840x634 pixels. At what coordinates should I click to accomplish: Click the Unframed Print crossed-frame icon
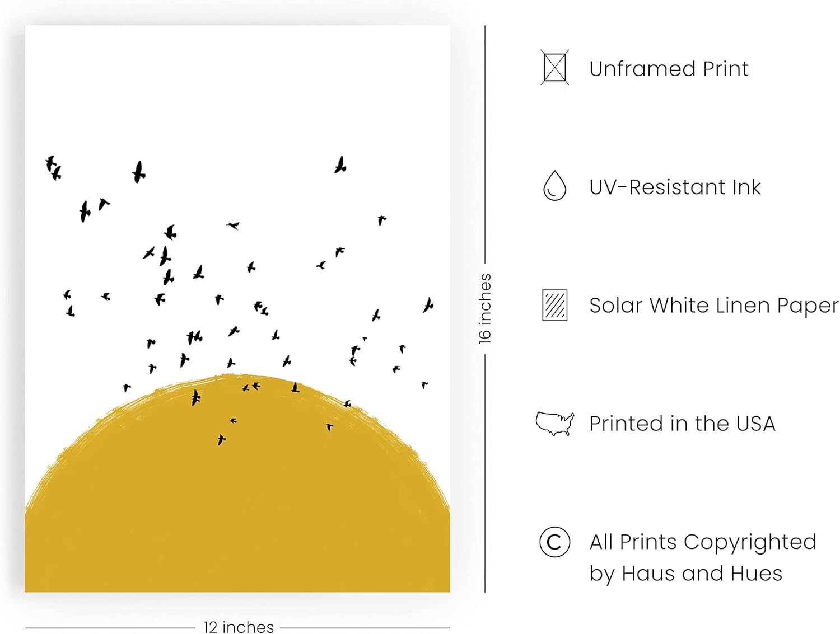(x=554, y=68)
